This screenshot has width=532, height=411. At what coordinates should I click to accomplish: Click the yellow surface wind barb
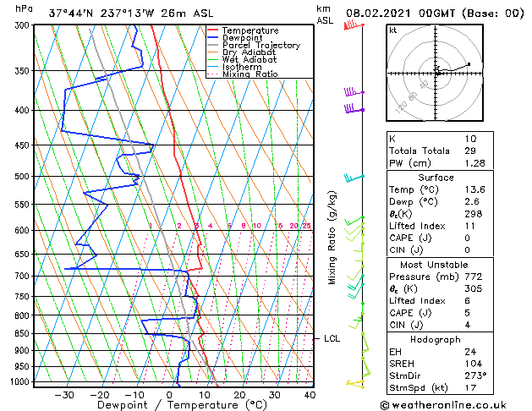355,384
